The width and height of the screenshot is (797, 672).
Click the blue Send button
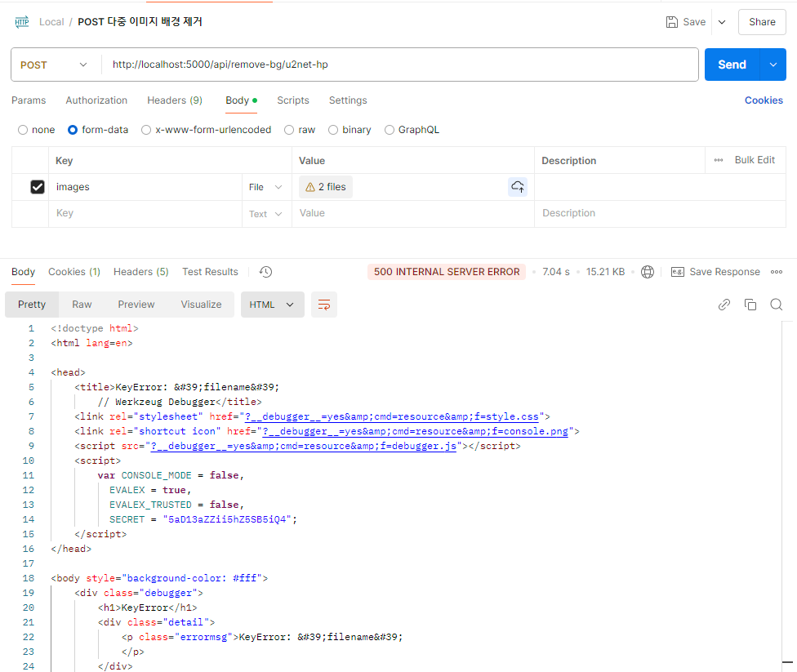(x=732, y=65)
